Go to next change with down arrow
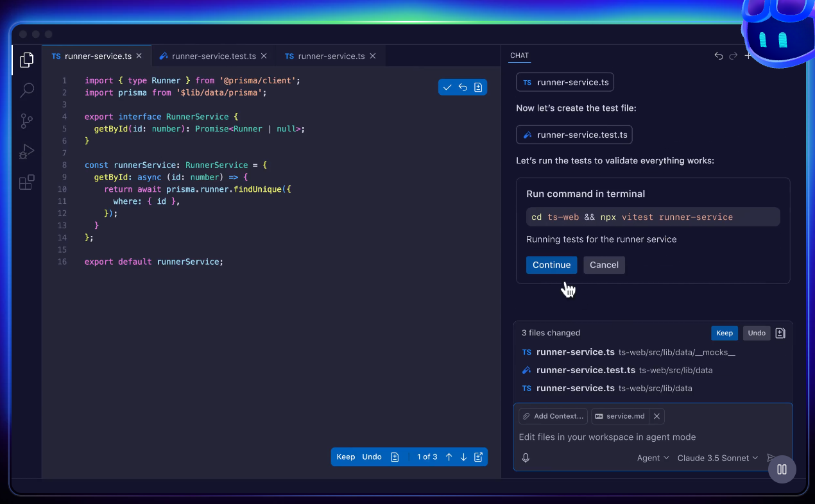815x504 pixels. pos(463,457)
